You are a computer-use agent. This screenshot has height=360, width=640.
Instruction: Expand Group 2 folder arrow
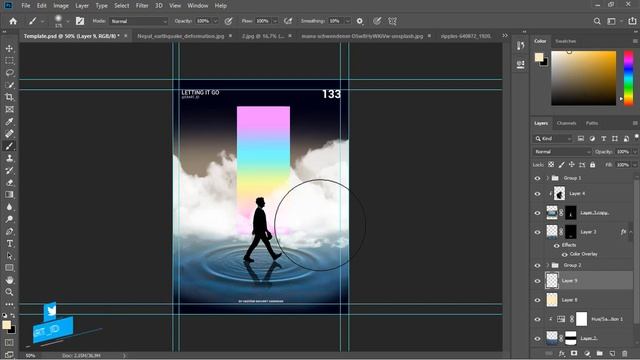click(x=548, y=265)
